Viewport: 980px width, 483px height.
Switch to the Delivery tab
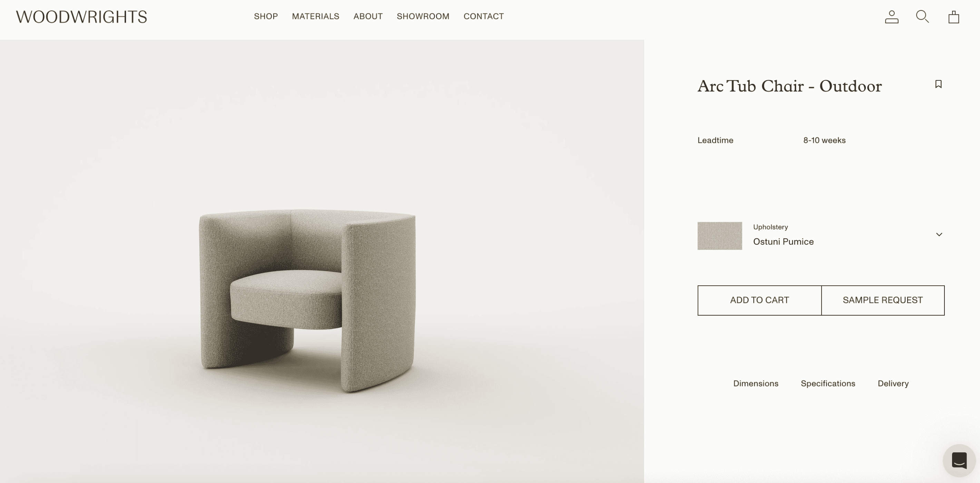[x=893, y=383]
